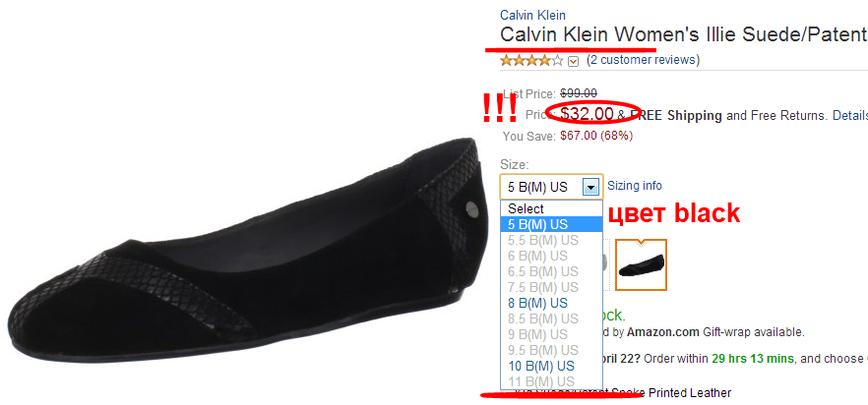
Task: Pick the greyed 7.5 B(M) US option
Action: point(551,287)
